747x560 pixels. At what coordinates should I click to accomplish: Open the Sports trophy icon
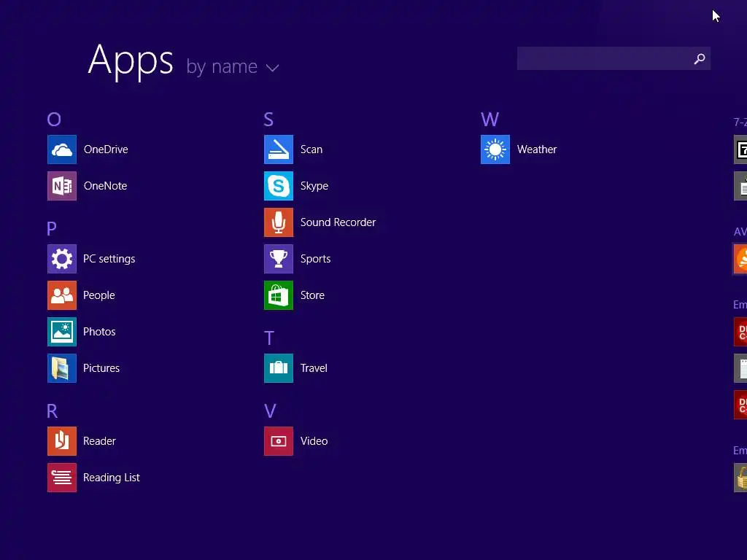[279, 259]
